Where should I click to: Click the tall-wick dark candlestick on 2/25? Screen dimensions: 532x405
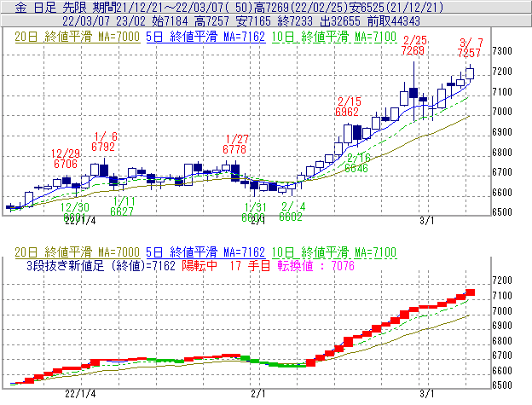(x=413, y=92)
